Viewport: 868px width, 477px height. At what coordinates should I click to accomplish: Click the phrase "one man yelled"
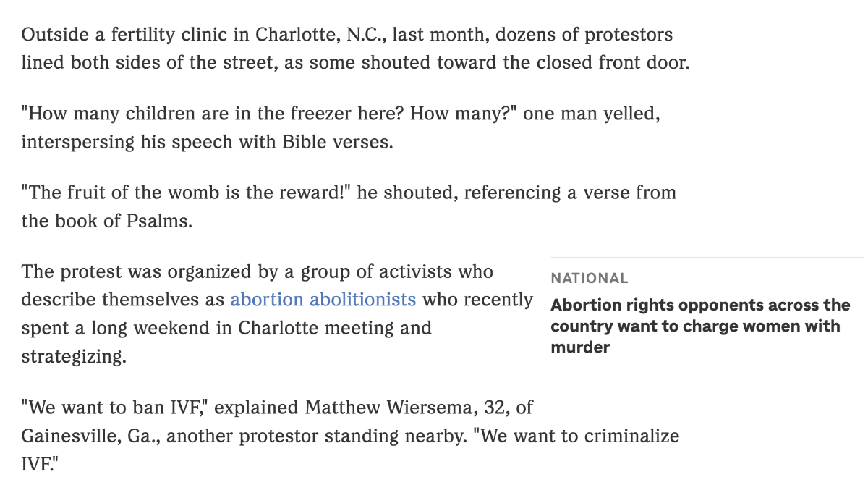(x=591, y=114)
